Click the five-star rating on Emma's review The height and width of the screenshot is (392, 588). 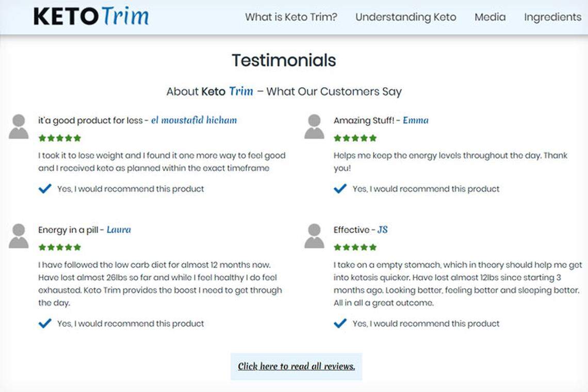[x=355, y=138]
